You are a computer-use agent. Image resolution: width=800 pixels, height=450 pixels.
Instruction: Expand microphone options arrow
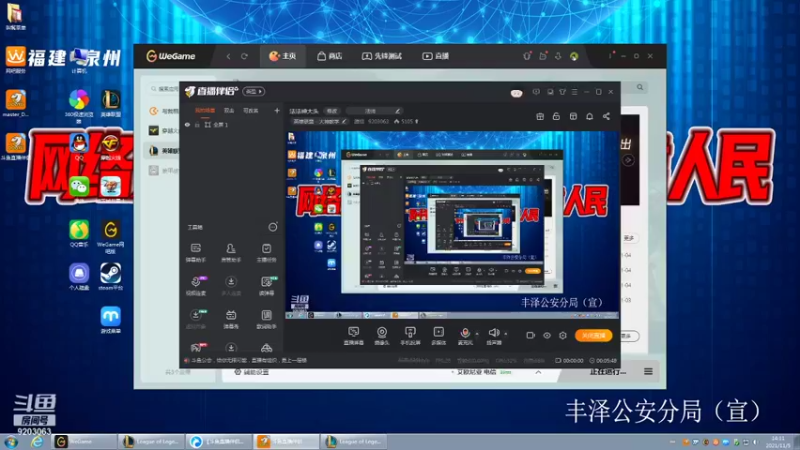pos(477,334)
